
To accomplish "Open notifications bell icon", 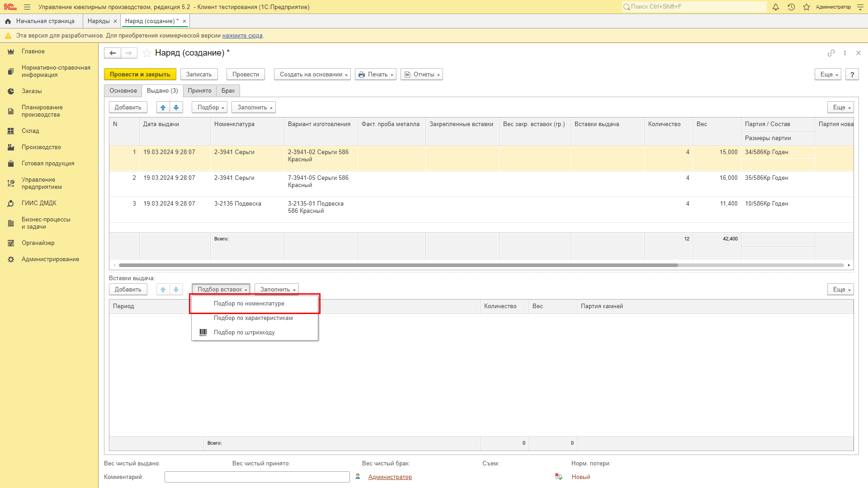I will coord(776,7).
